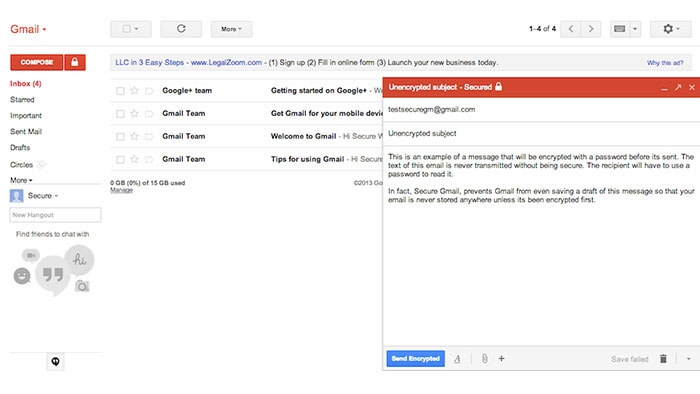Image resolution: width=700 pixels, height=394 pixels.
Task: Star the Welcome to Gmail email
Action: tap(134, 136)
